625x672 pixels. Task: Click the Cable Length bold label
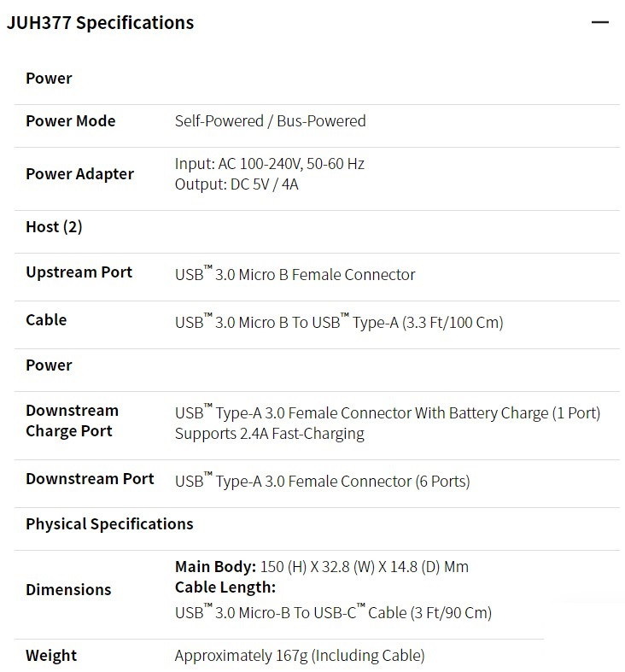click(225, 587)
